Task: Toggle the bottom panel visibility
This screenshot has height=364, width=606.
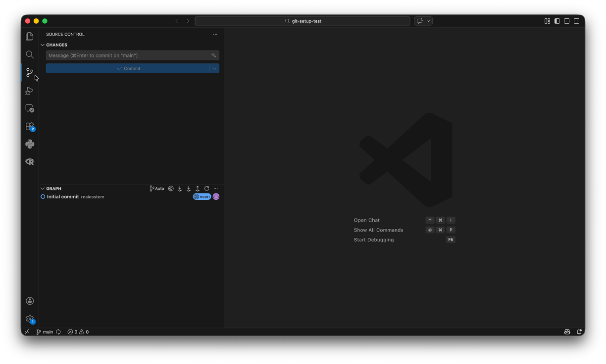Action: 567,21
